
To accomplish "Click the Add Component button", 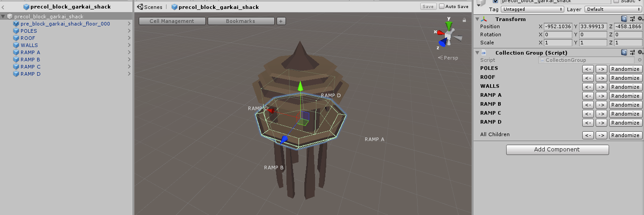I will pyautogui.click(x=558, y=150).
